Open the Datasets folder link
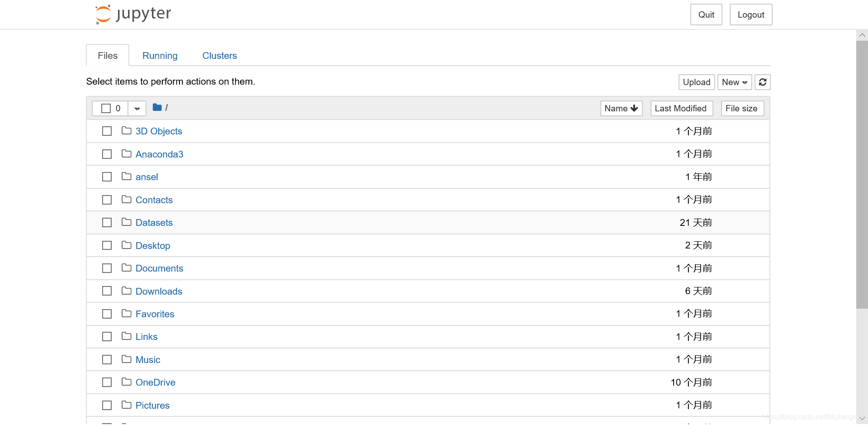The width and height of the screenshot is (868, 425). coord(154,223)
